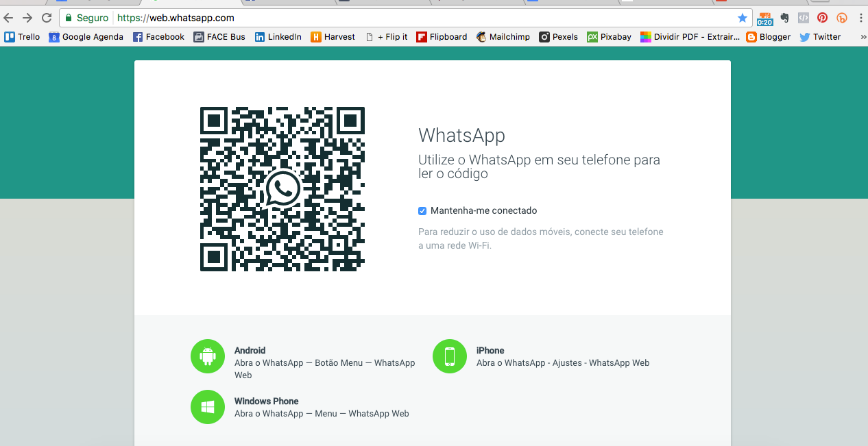The image size is (868, 446).
Task: Open the Mailchimp bookmark
Action: [x=503, y=37]
